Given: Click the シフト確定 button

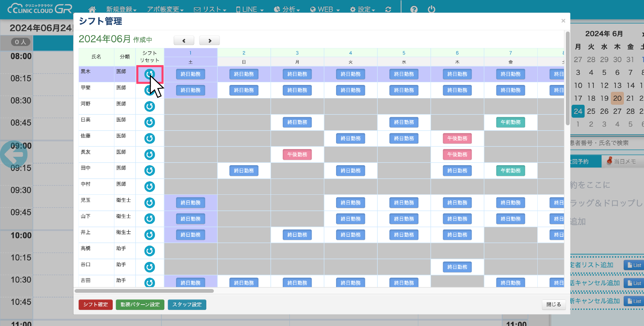Looking at the screenshot, I should 96,305.
